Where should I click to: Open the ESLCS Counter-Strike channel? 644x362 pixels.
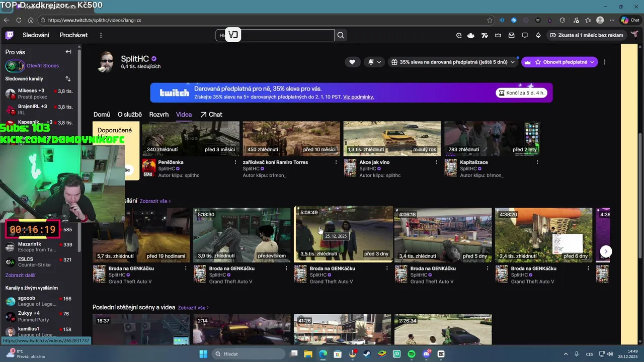[x=40, y=262]
